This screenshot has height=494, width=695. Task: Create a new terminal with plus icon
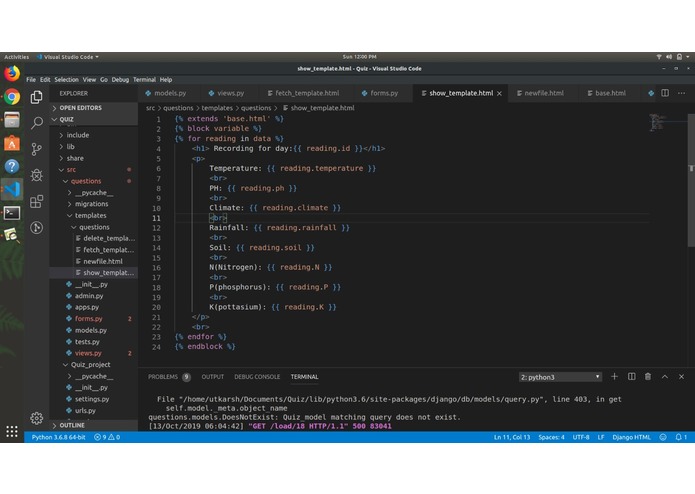[x=614, y=377]
